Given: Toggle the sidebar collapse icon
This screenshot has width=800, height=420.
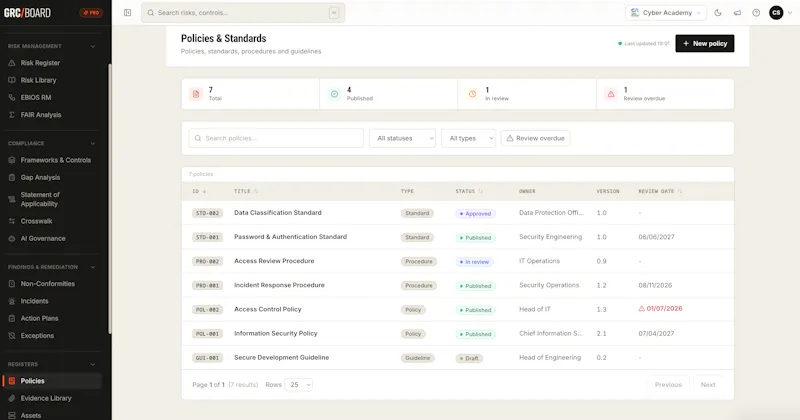Looking at the screenshot, I should (128, 13).
